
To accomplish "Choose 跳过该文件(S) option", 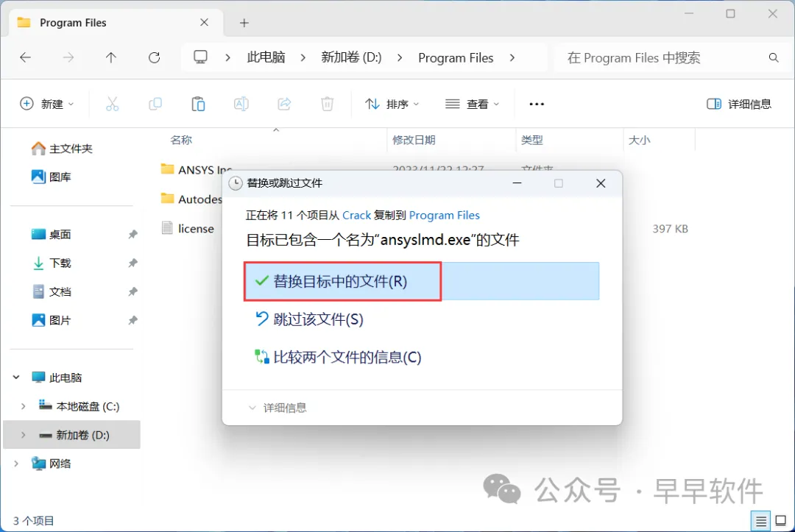I will coord(308,319).
